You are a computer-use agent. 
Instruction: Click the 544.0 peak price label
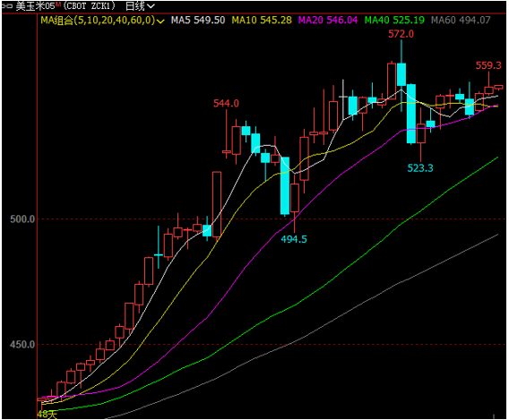point(226,104)
